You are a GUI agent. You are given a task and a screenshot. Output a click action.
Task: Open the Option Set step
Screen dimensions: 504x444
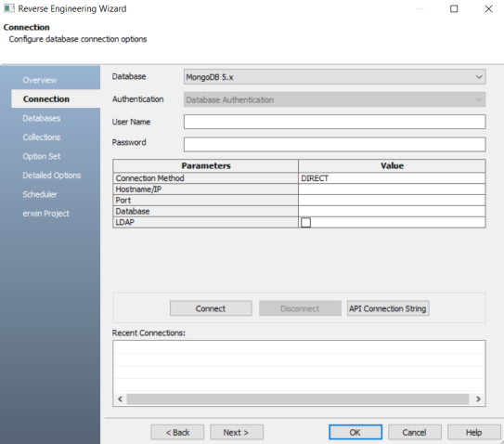(x=42, y=156)
